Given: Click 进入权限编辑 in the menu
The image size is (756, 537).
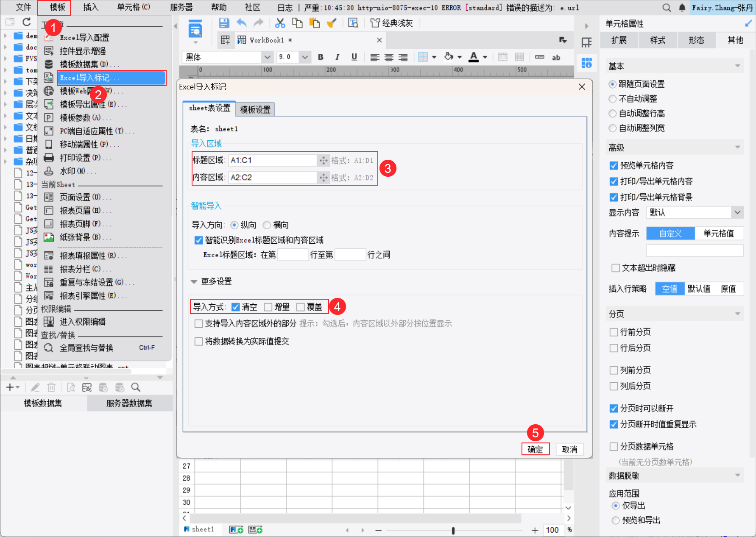Looking at the screenshot, I should (x=83, y=321).
